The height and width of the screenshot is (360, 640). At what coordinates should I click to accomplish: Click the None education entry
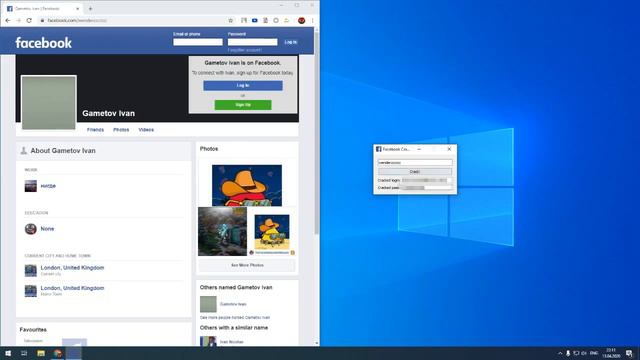tap(47, 229)
